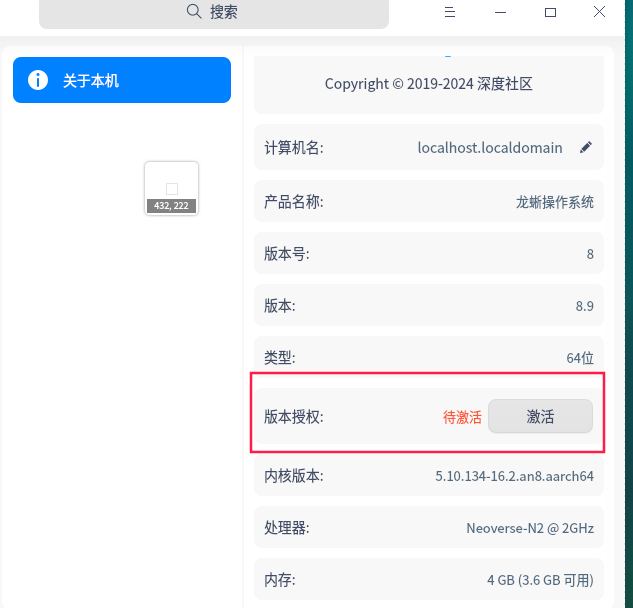Click the info icon in the 关于本机 item

tap(38, 80)
